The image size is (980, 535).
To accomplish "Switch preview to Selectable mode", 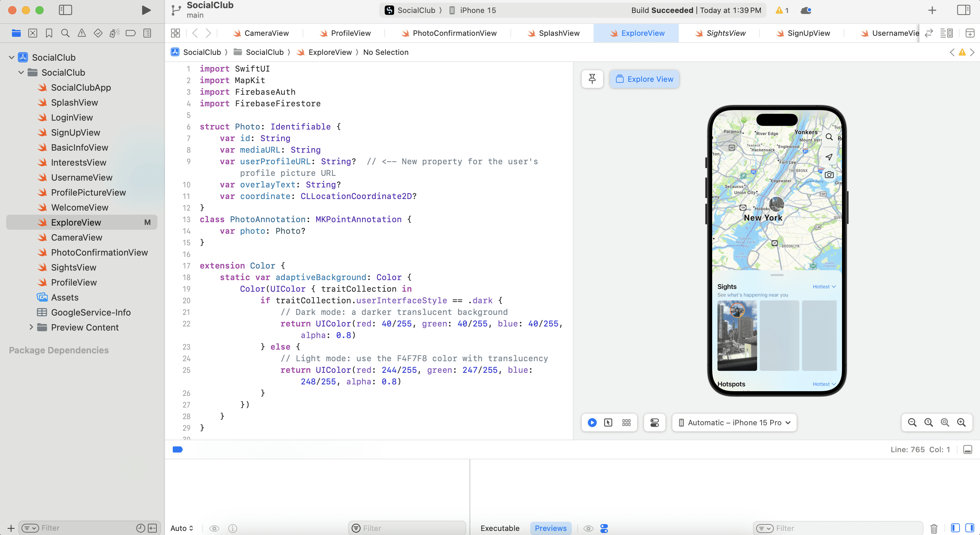I will point(608,422).
